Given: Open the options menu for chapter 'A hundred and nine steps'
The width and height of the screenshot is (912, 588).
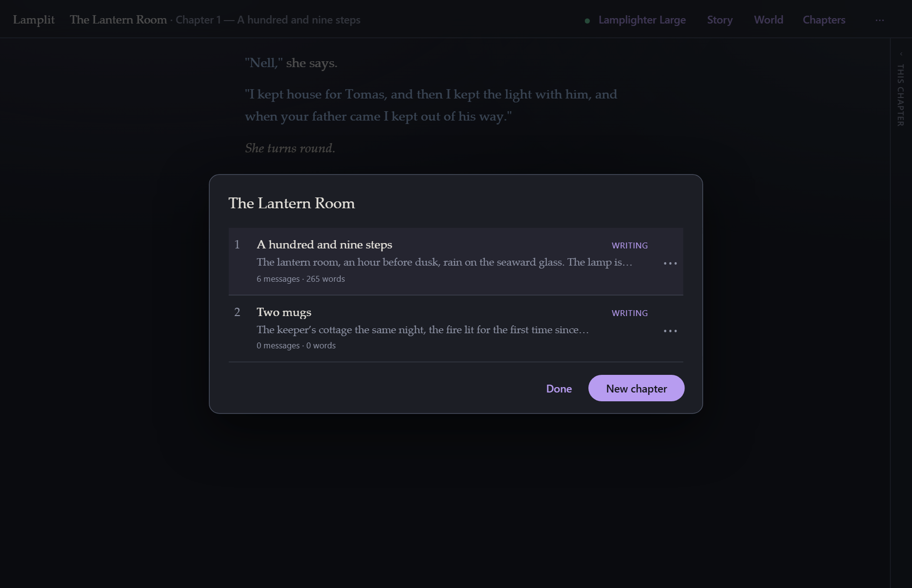Looking at the screenshot, I should [670, 263].
